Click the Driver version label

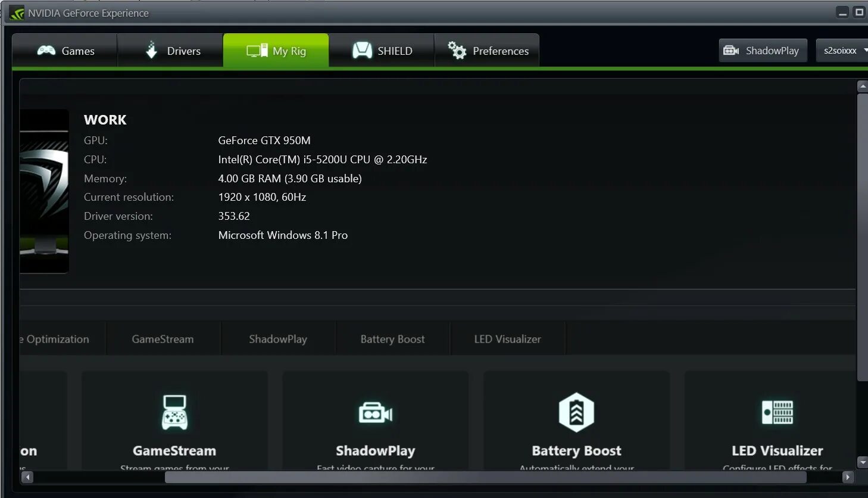coord(118,216)
